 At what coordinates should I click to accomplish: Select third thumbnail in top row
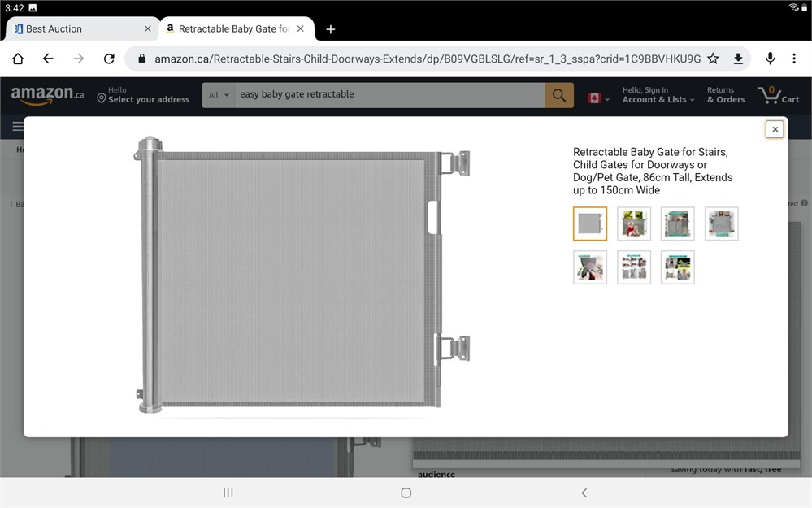point(677,224)
